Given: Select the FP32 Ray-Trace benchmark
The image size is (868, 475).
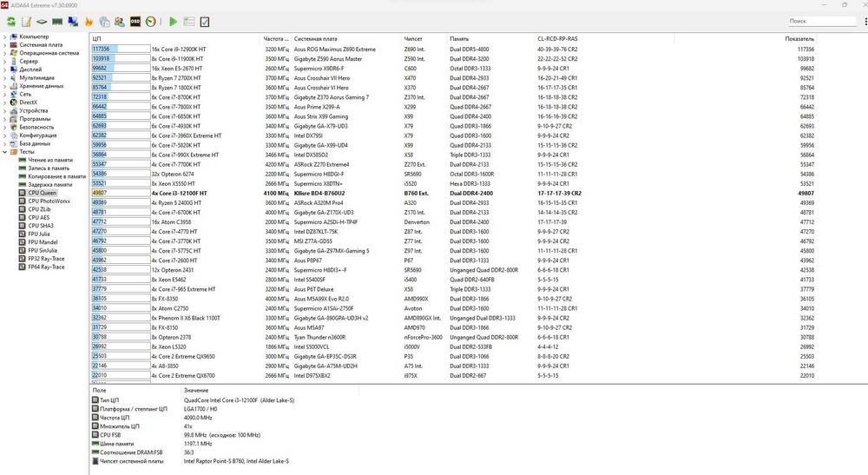Looking at the screenshot, I should tap(46, 259).
